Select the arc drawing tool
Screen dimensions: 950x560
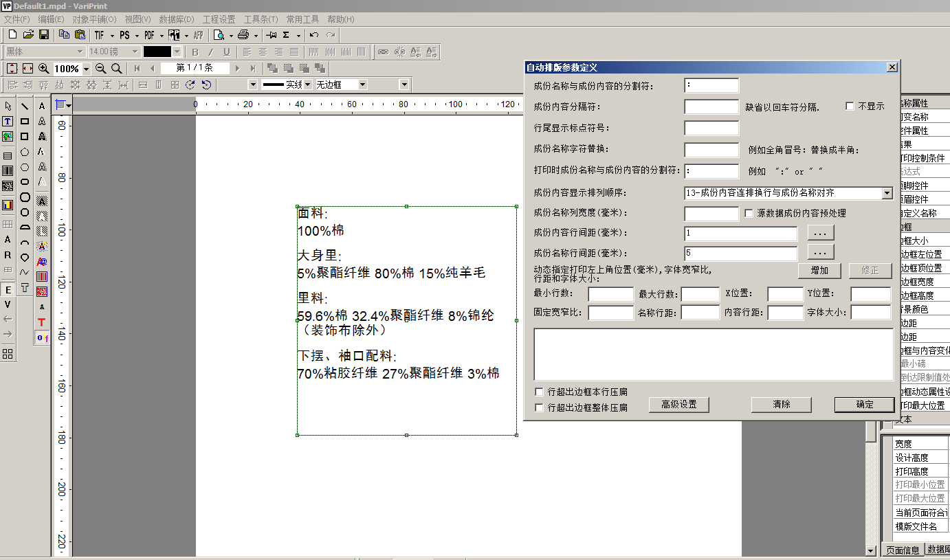[25, 242]
